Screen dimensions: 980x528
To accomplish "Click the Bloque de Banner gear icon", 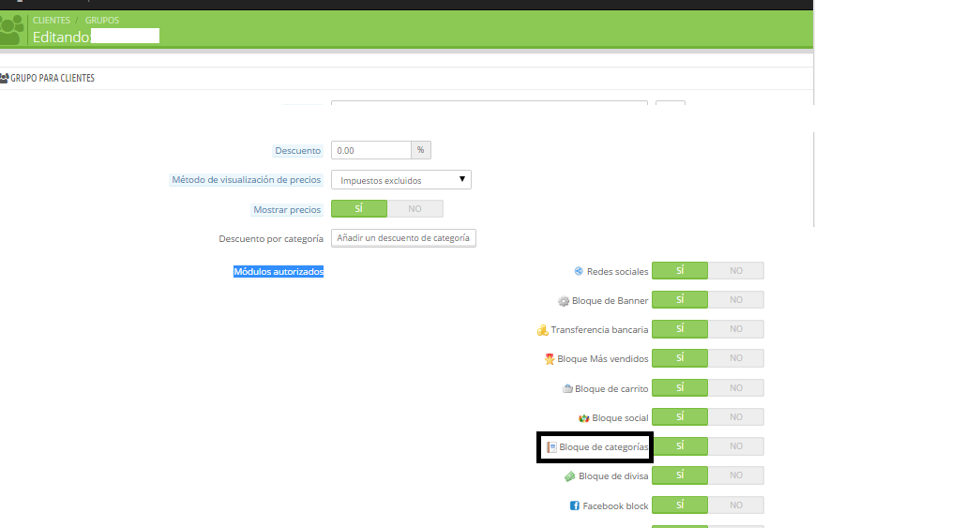I will tap(564, 301).
